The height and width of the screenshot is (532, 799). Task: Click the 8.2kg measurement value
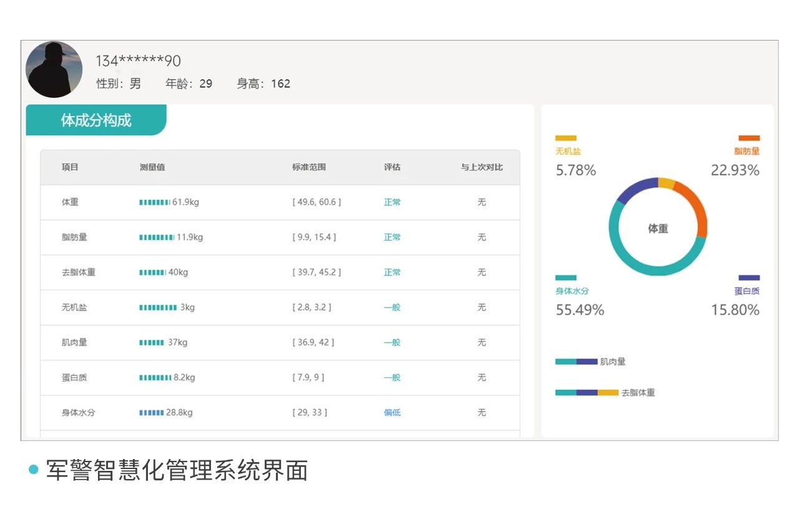coord(184,377)
